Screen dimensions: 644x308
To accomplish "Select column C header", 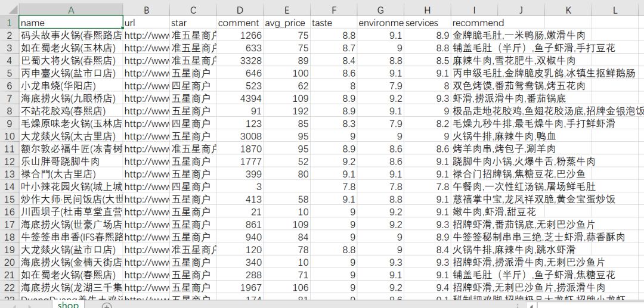I will click(x=193, y=10).
